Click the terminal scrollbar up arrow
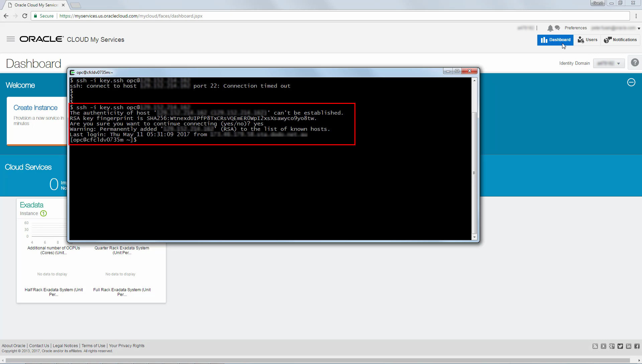 point(474,80)
